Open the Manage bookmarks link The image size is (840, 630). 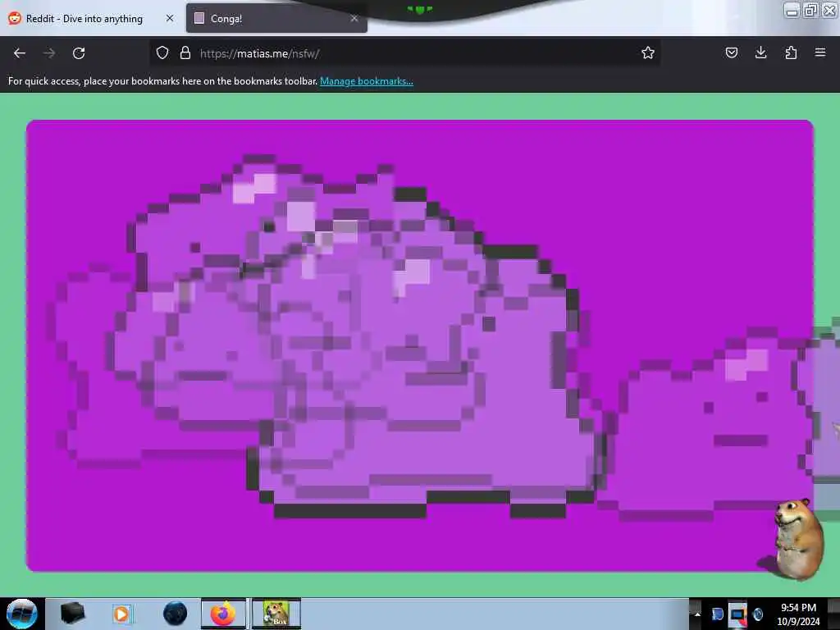pyautogui.click(x=367, y=81)
